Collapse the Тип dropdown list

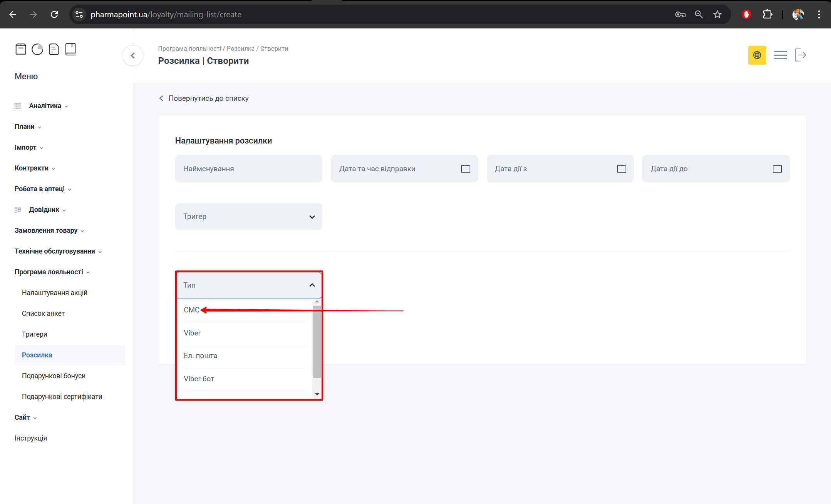point(312,285)
